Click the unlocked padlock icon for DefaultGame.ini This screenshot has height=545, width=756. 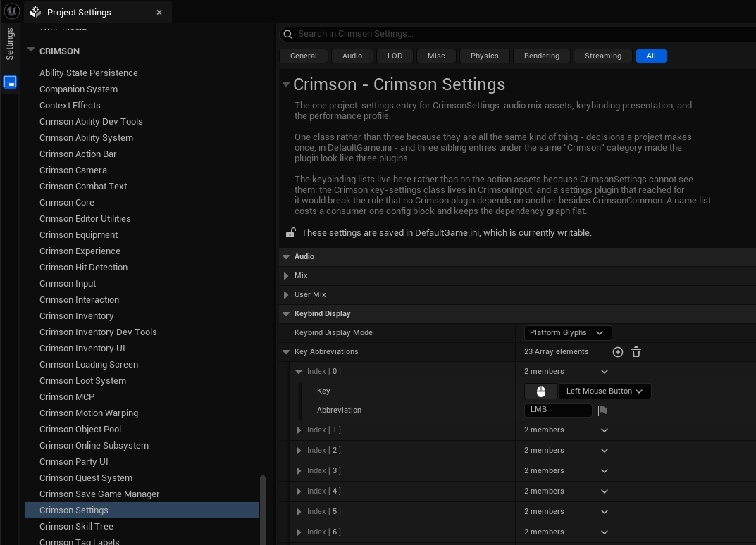tap(290, 233)
